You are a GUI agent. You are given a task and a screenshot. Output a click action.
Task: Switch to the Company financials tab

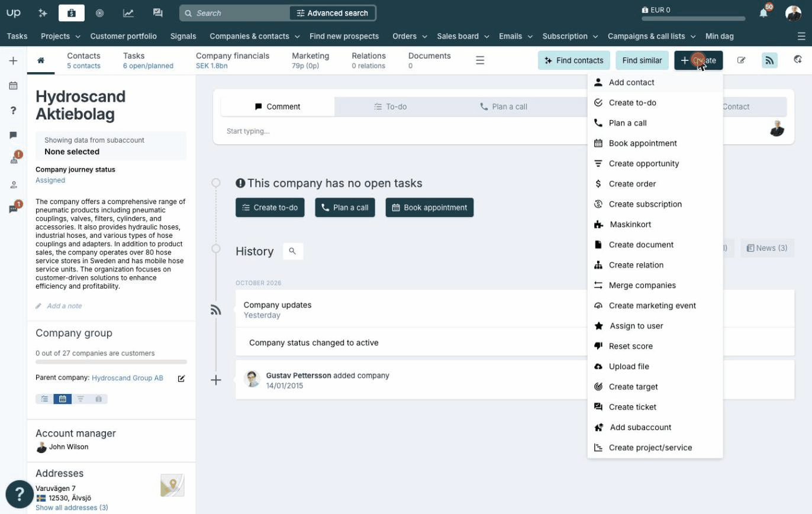[x=233, y=60]
